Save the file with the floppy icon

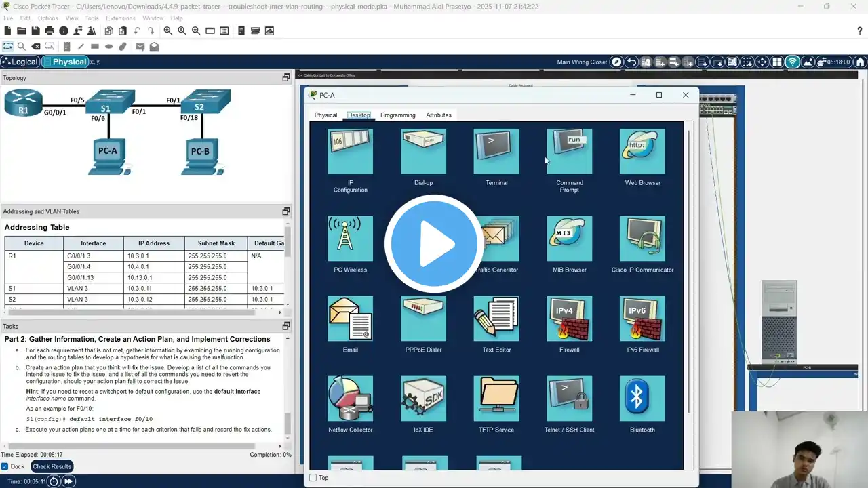point(35,30)
